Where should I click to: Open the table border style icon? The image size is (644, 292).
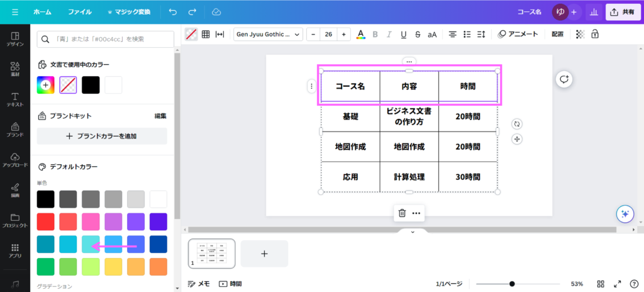pyautogui.click(x=206, y=35)
